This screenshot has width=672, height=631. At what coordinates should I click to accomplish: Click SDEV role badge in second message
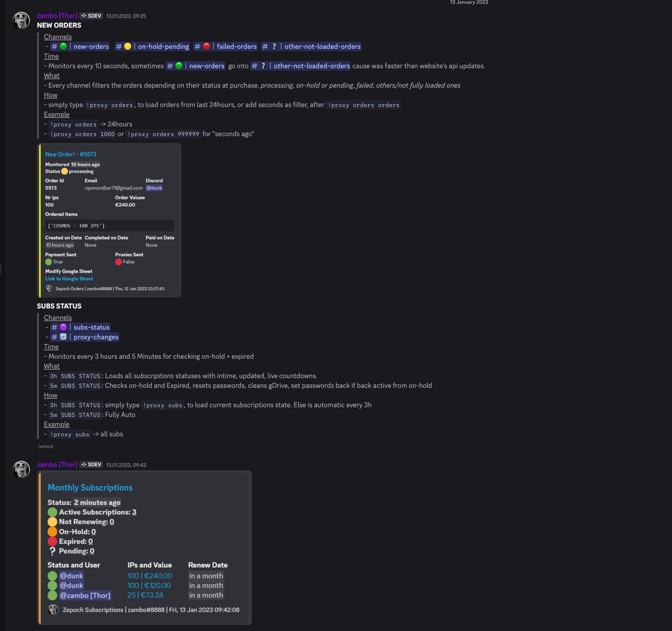(x=91, y=465)
